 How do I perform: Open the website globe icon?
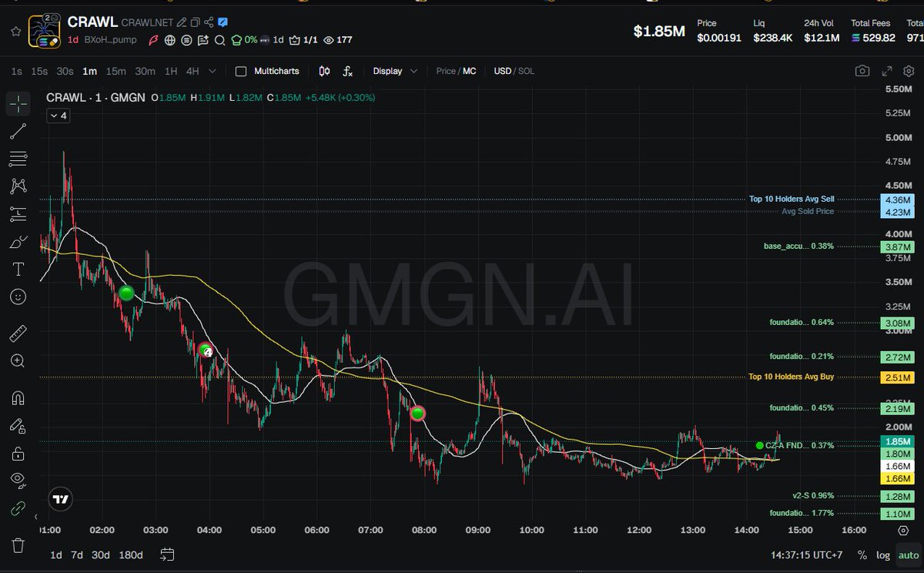[x=169, y=40]
